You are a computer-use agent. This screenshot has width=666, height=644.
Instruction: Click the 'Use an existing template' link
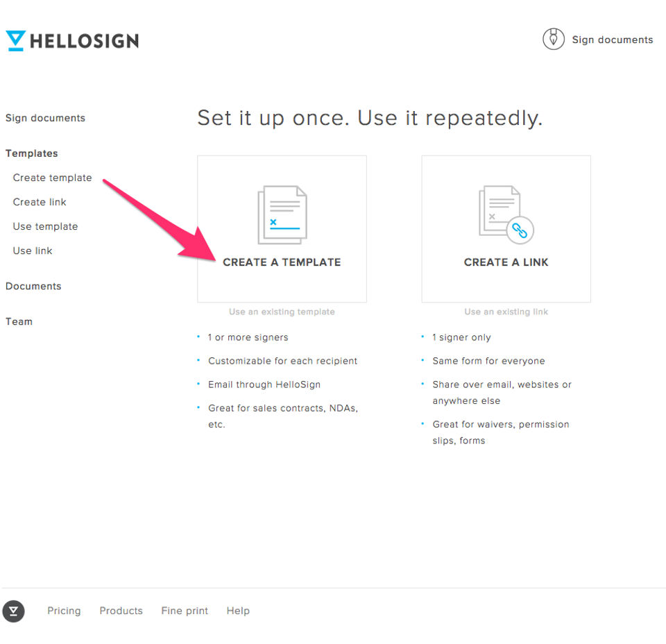282,312
